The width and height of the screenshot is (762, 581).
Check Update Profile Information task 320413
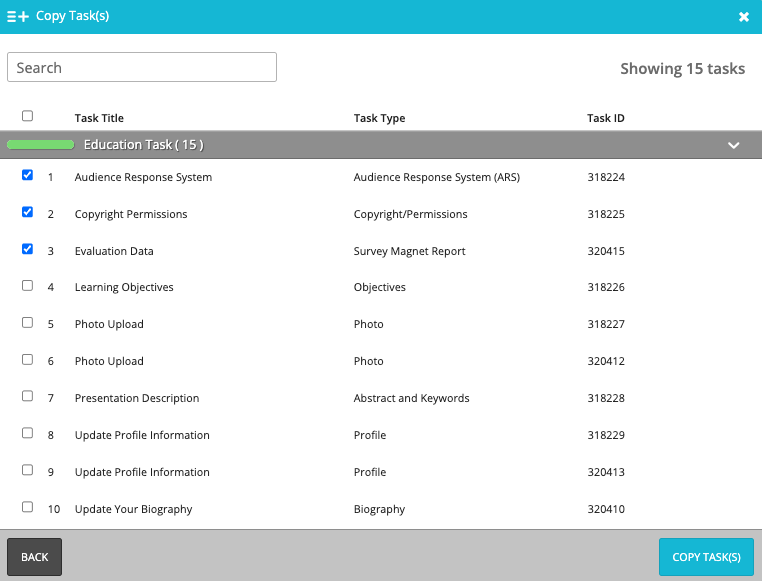click(x=28, y=470)
